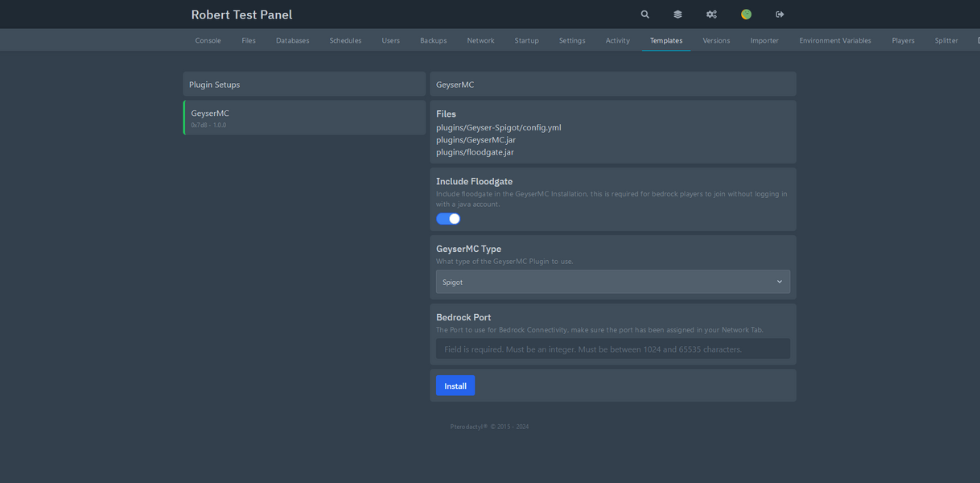Open the search magnifier icon
Screen dimensions: 980x483
coord(644,14)
